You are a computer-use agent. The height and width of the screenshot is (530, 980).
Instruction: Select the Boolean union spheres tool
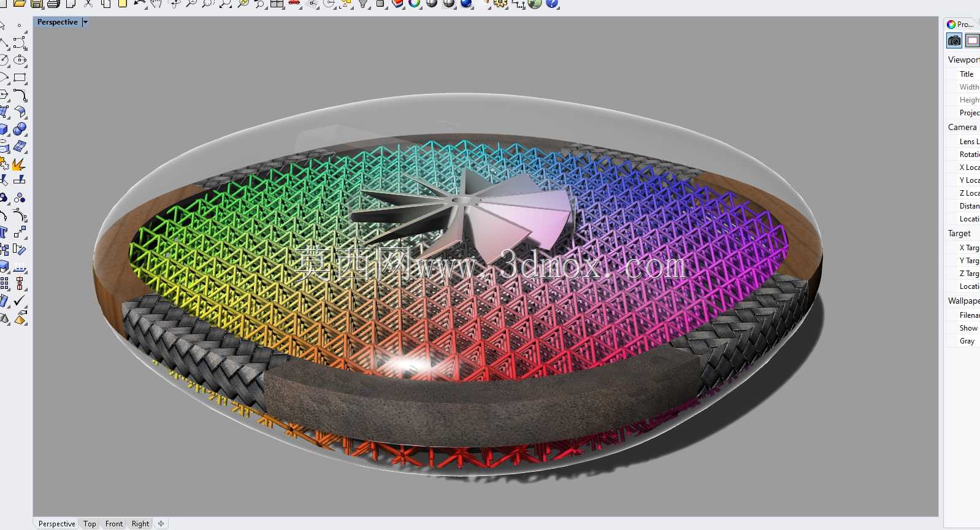click(x=20, y=129)
